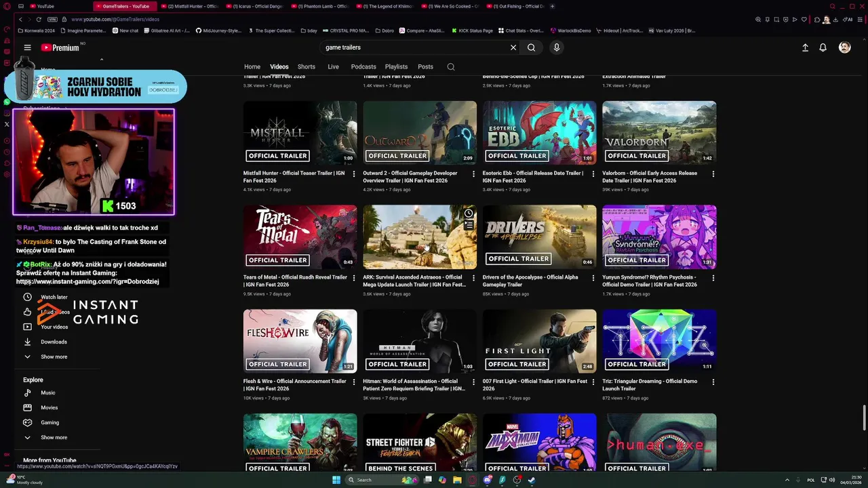This screenshot has height=488, width=868.
Task: Go back with browser back arrow
Action: point(20,19)
